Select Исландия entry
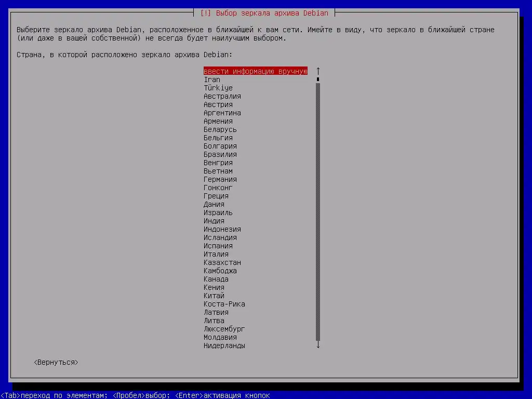 [220, 237]
